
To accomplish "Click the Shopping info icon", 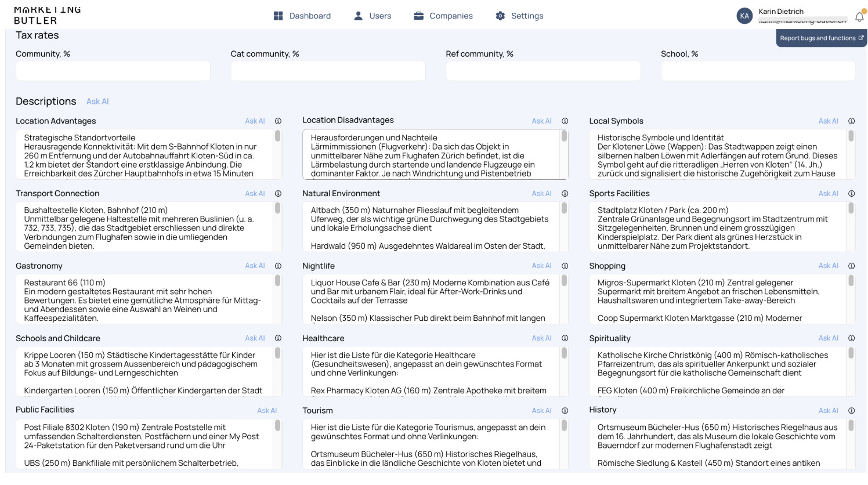I will 851,266.
